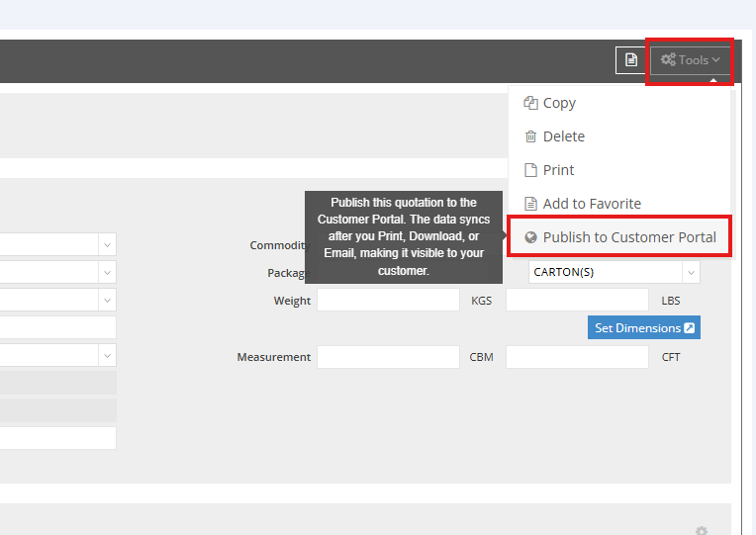Click the trash can Delete icon
The height and width of the screenshot is (535, 756).
(x=530, y=136)
